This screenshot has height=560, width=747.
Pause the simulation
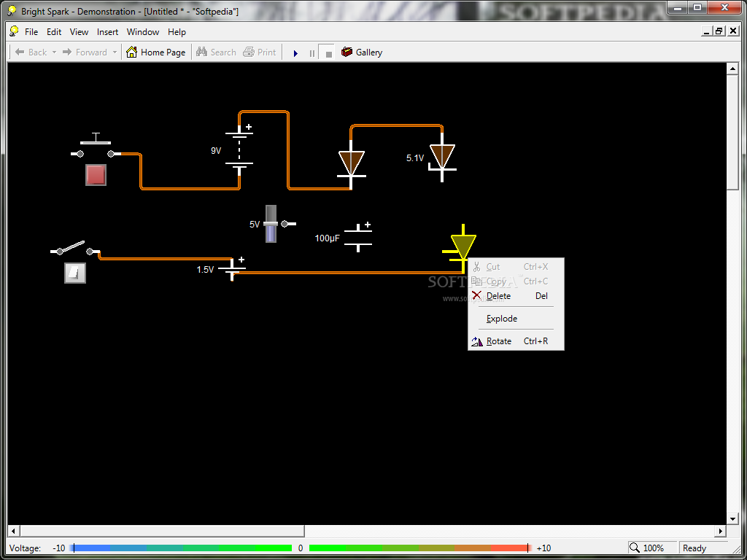point(312,53)
